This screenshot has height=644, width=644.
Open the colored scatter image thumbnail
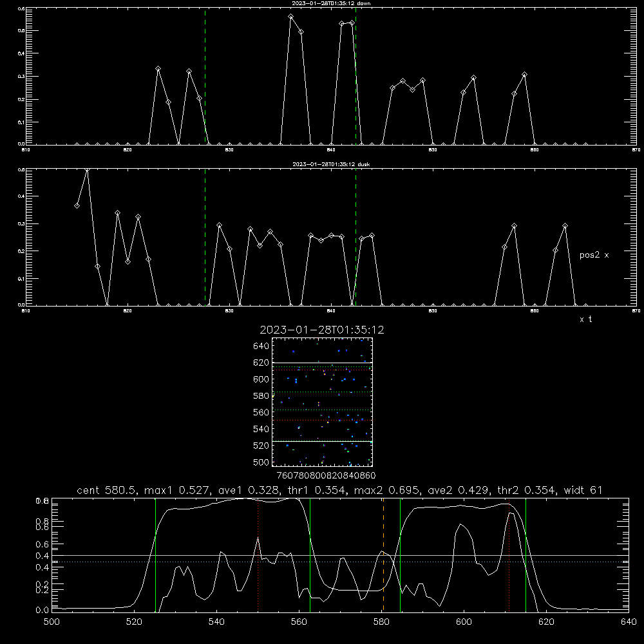(323, 402)
